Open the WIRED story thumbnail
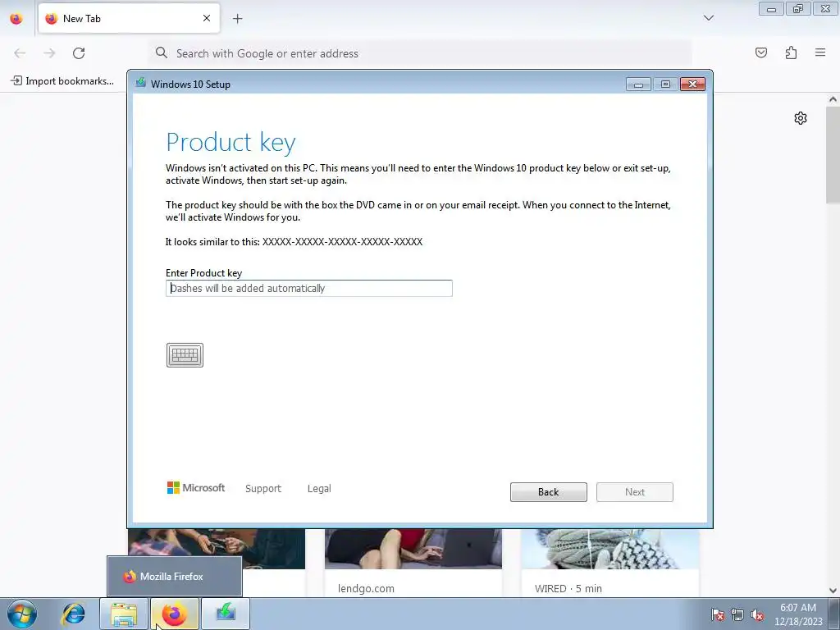The height and width of the screenshot is (630, 840). tap(609, 549)
